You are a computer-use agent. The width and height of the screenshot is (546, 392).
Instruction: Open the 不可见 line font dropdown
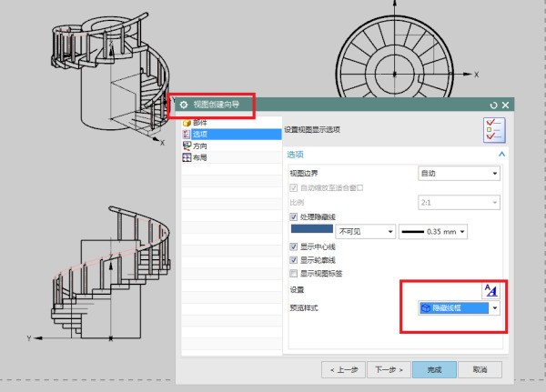tap(365, 232)
